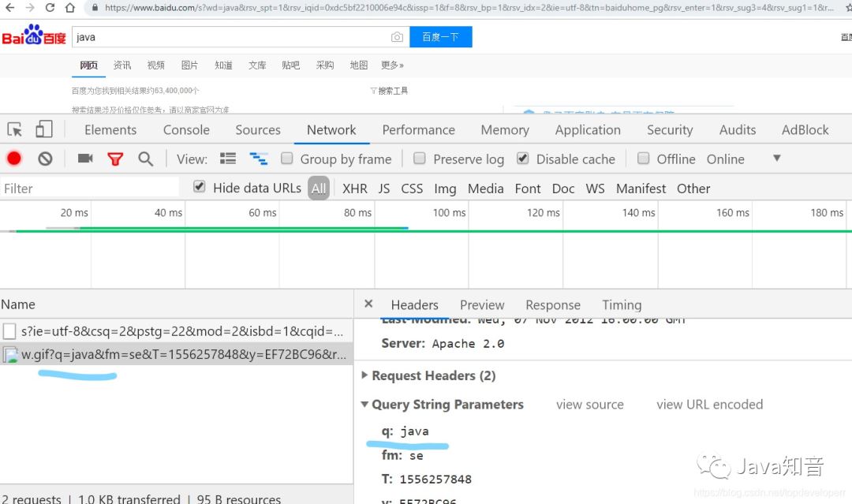Click the search tools funnel icon
The image size is (852, 504).
pos(373,91)
